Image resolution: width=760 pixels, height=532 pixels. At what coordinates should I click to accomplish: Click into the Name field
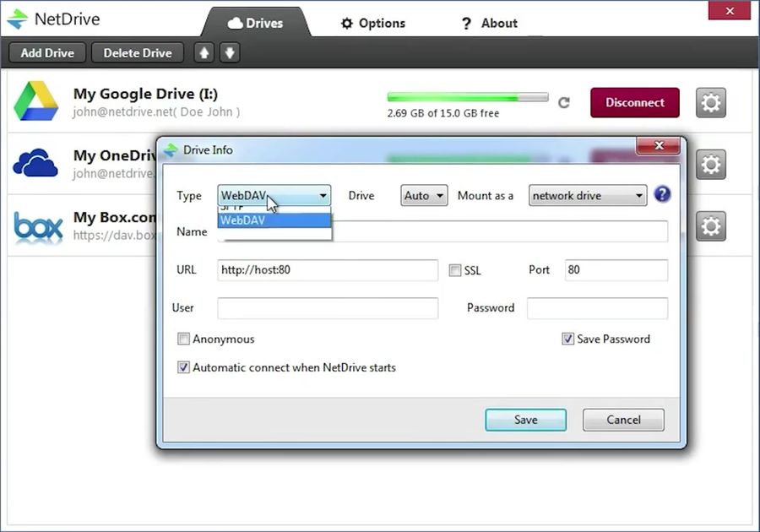pyautogui.click(x=500, y=231)
